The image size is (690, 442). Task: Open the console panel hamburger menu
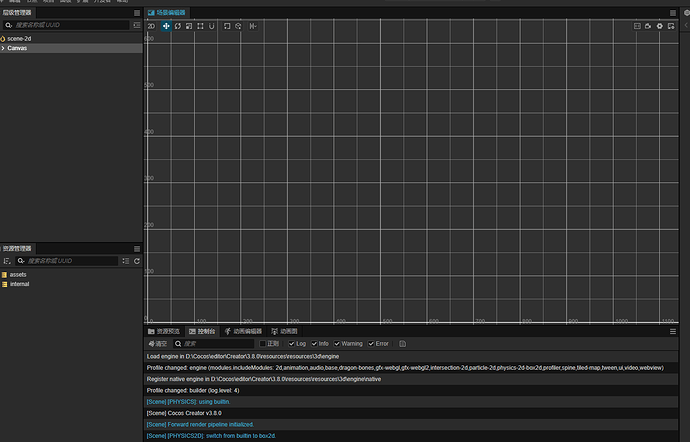coord(673,332)
